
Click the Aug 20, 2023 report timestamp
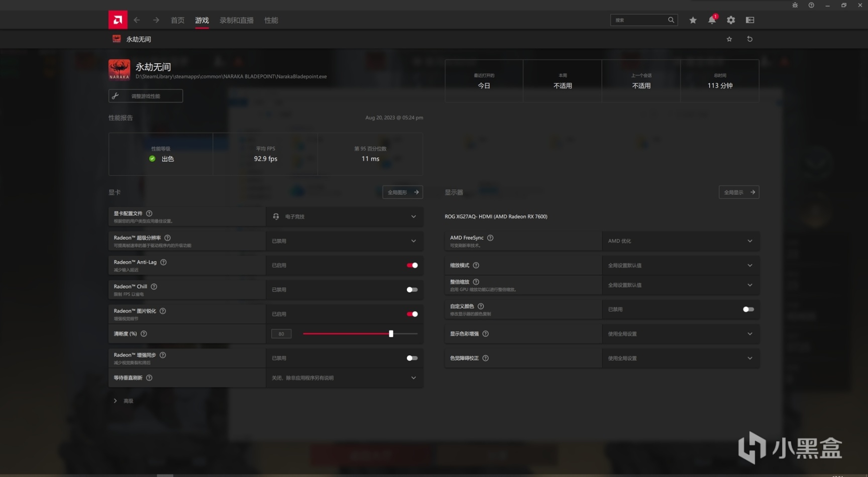[x=394, y=117]
